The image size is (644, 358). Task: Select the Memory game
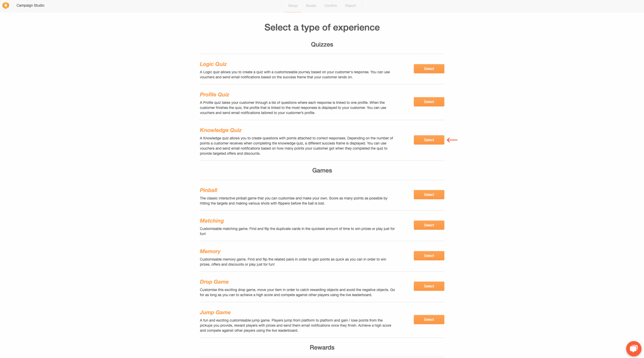pos(429,256)
